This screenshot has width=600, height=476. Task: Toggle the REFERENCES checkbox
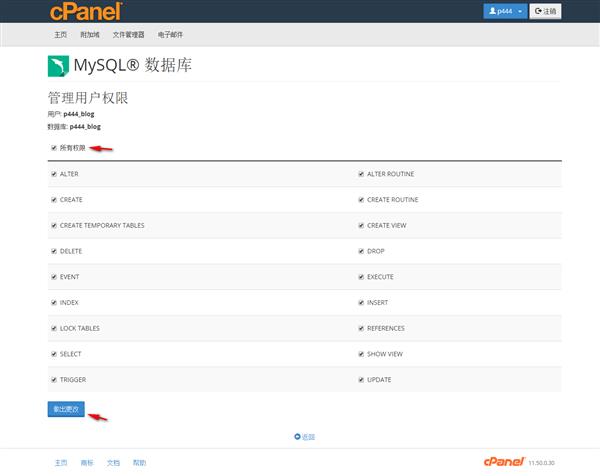click(361, 328)
